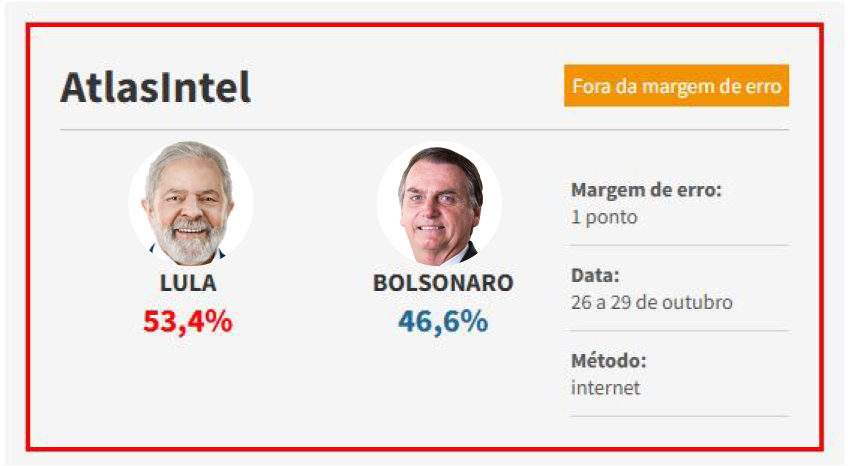
Task: Click the orange 'Fora da margem de erro' badge
Action: (x=677, y=86)
